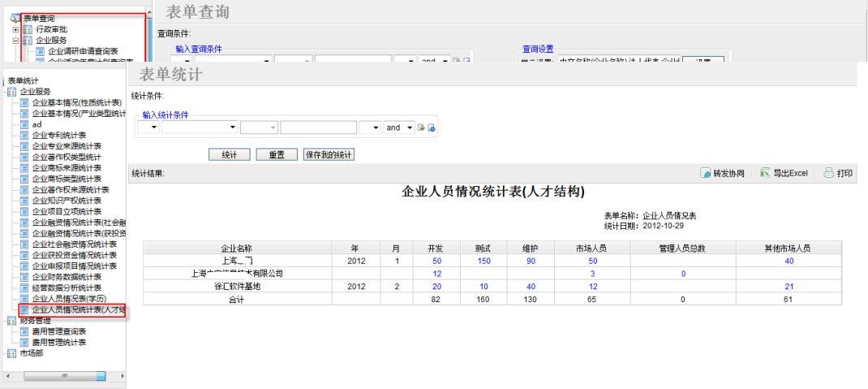
Task: Click the form icon beside 企业商标类型统计表
Action: tap(24, 179)
